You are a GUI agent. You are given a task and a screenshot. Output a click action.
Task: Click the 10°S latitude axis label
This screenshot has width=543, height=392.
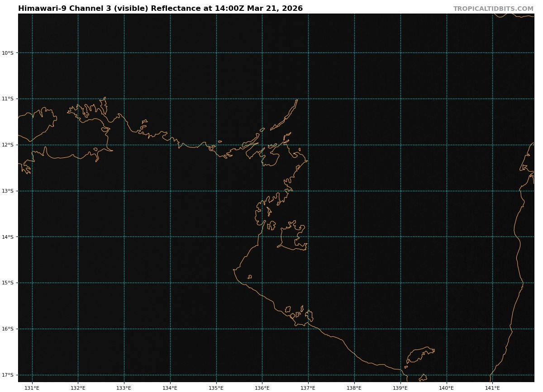click(8, 53)
